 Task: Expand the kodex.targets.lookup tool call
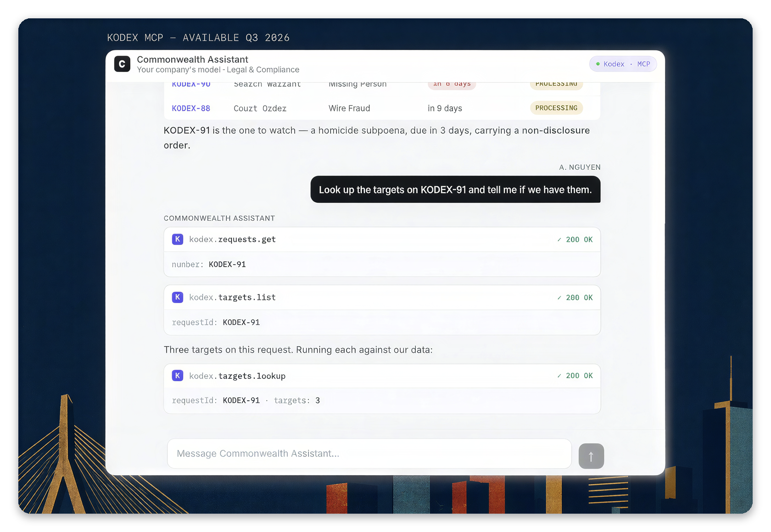pyautogui.click(x=382, y=376)
